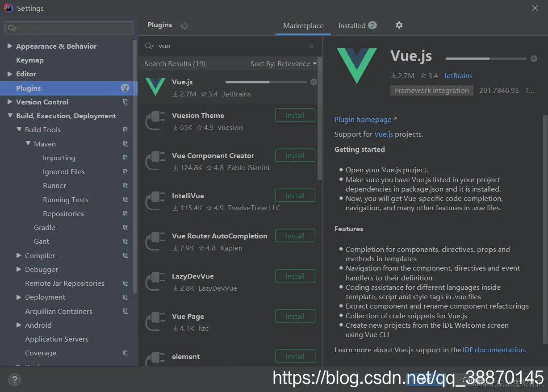Click Vue.js progress bar in results list
This screenshot has height=392, width=548.
tap(266, 82)
